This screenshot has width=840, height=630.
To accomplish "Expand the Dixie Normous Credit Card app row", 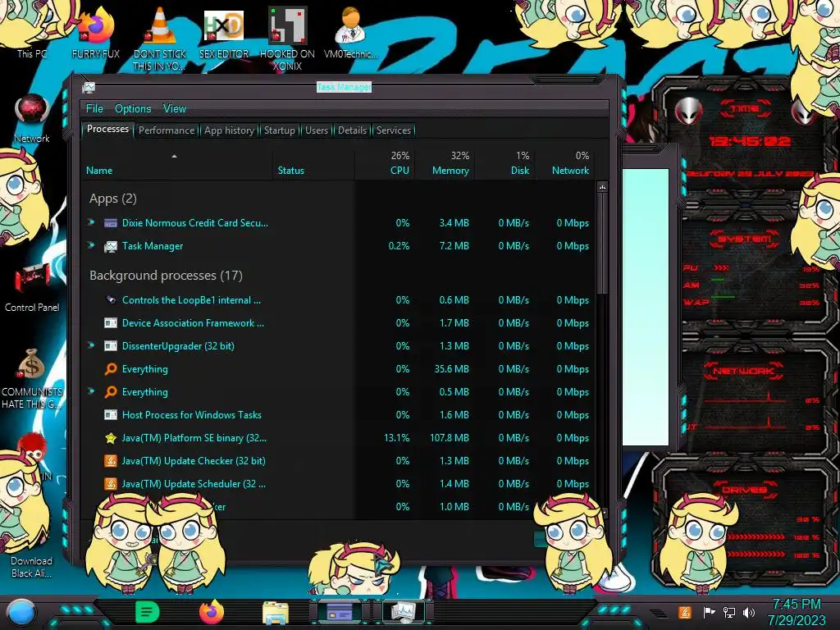I will [92, 222].
